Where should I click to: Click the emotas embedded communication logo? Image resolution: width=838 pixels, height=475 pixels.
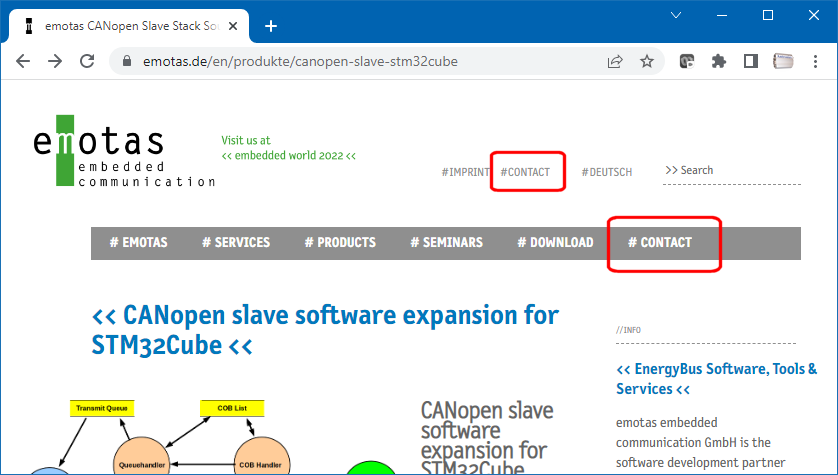(x=124, y=151)
